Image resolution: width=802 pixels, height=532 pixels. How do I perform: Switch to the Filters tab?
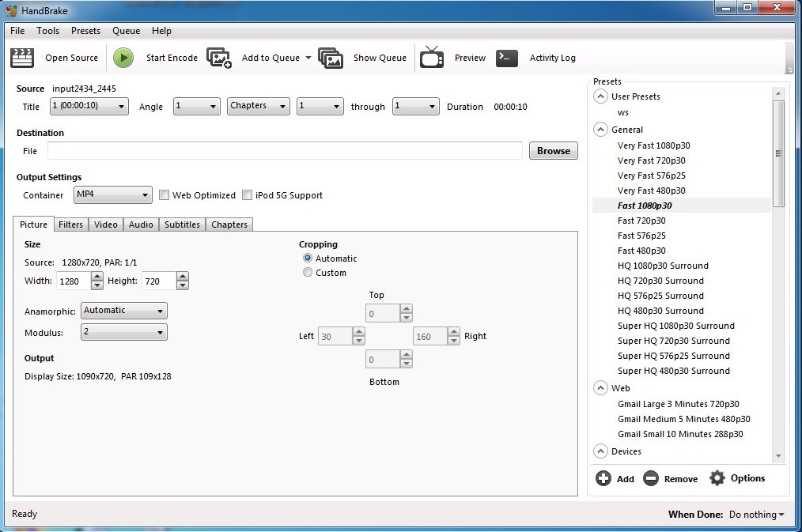(70, 224)
